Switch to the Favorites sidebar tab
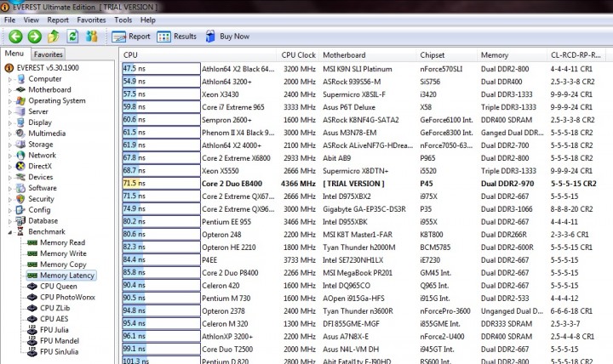This screenshot has height=364, width=613. (x=48, y=54)
